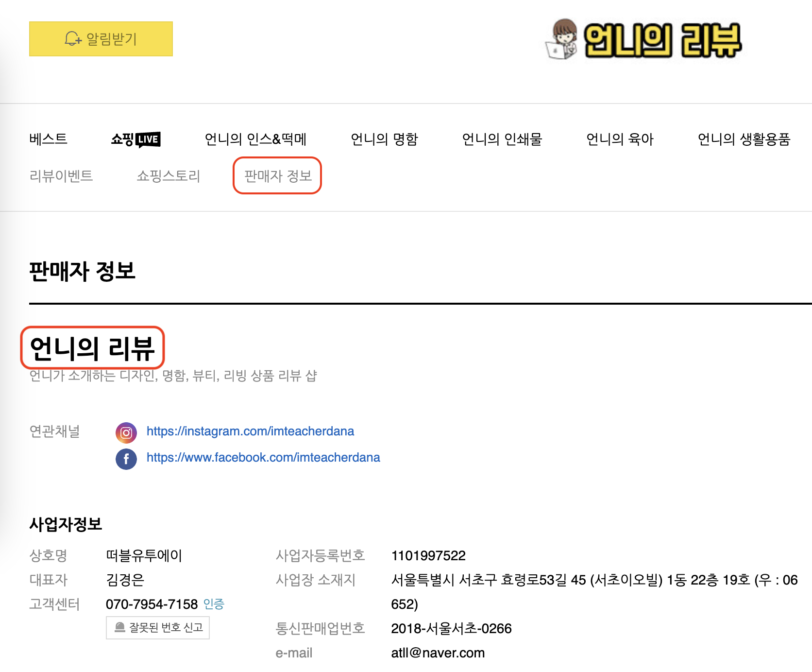Switch to the 리뷰이벤트 tab
The image size is (812, 672).
point(62,176)
